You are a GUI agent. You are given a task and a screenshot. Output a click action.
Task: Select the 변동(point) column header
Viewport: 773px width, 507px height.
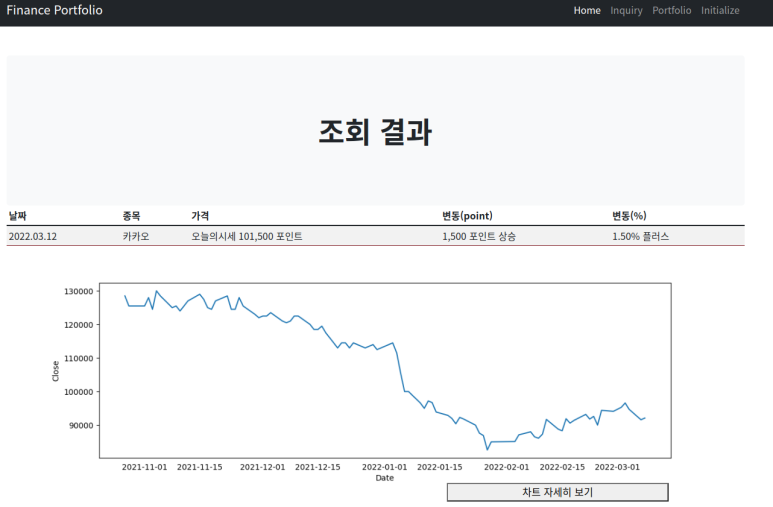tap(467, 216)
